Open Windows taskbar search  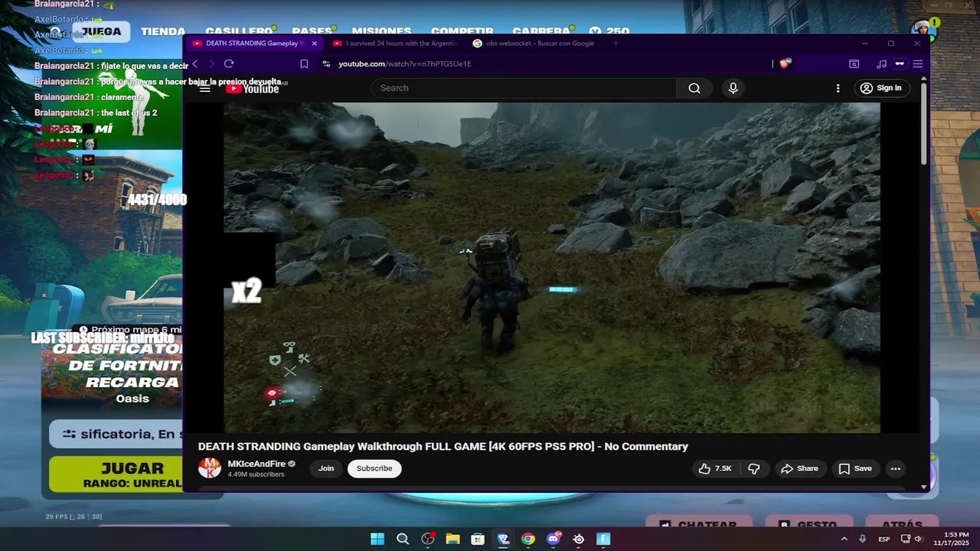coord(403,539)
